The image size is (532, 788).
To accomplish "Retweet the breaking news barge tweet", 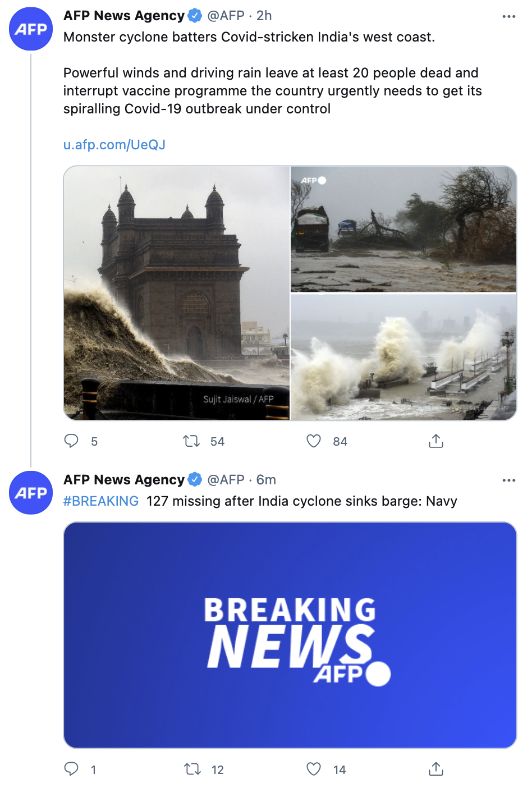I will click(x=192, y=769).
